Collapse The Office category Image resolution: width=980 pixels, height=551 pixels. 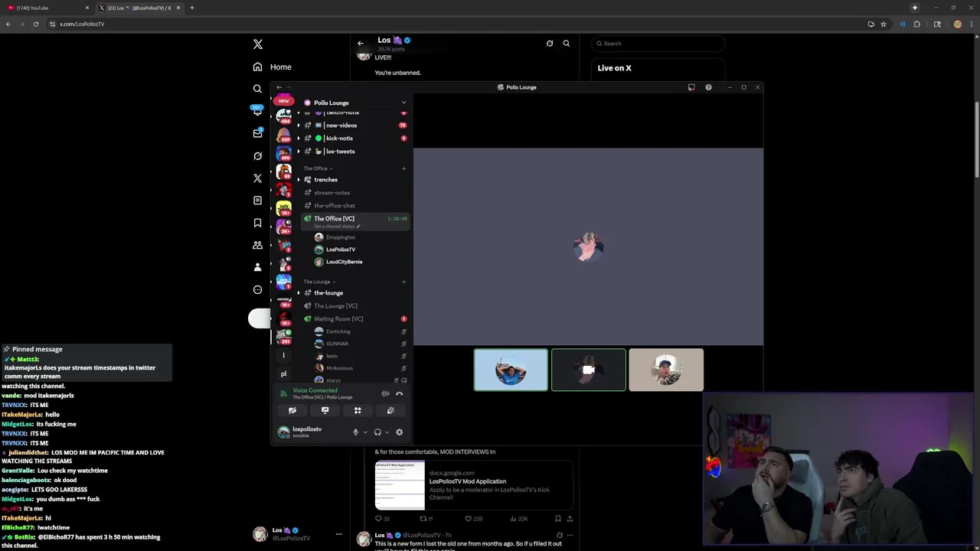click(318, 168)
